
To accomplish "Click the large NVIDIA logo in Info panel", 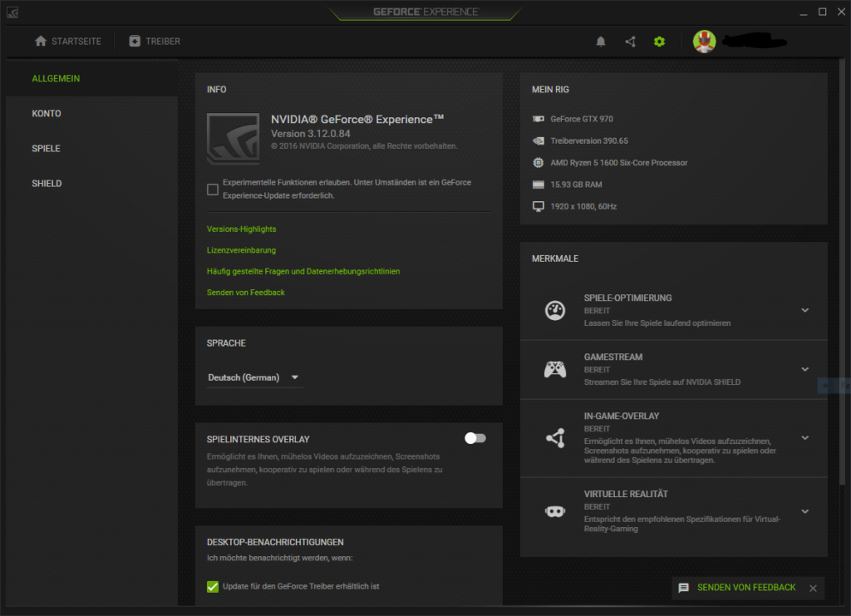I will [x=233, y=138].
